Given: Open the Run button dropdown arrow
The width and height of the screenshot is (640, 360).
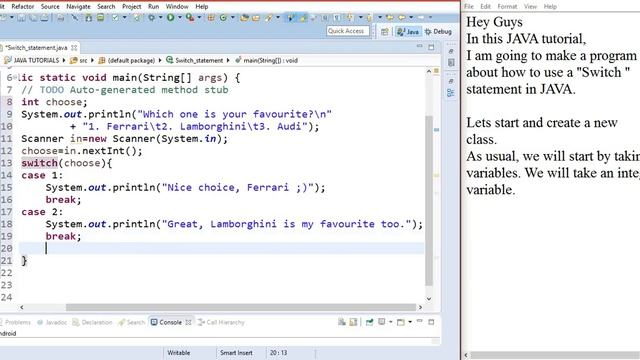Looking at the screenshot, I should coord(180,18).
